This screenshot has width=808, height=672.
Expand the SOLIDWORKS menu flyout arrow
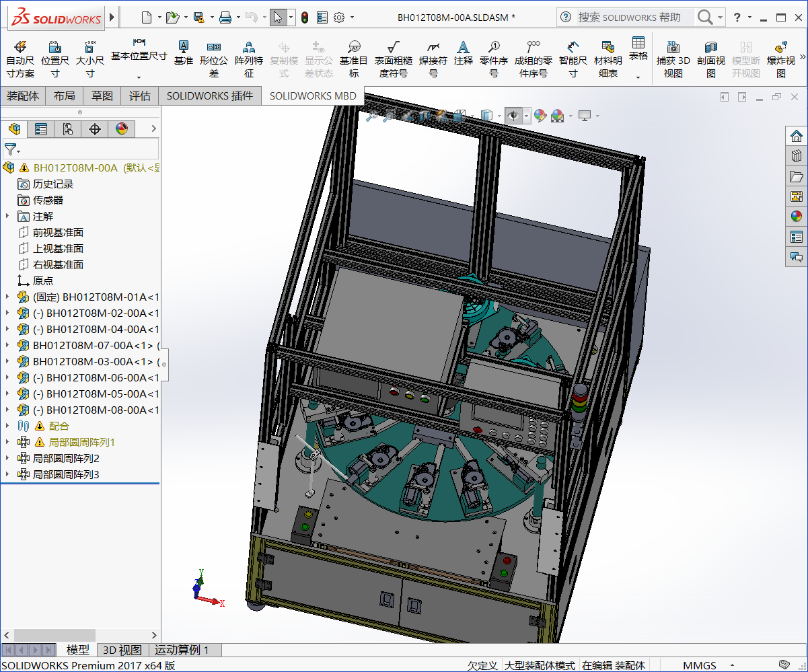[x=112, y=17]
